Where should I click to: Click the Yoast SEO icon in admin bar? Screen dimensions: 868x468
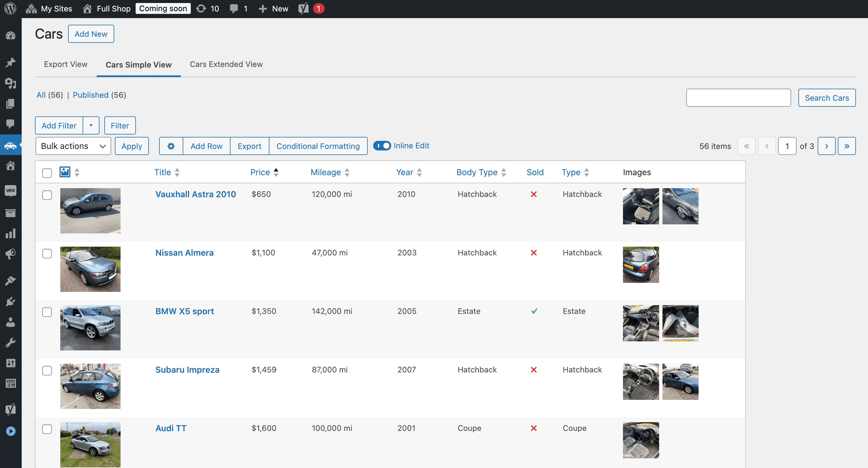pos(303,9)
